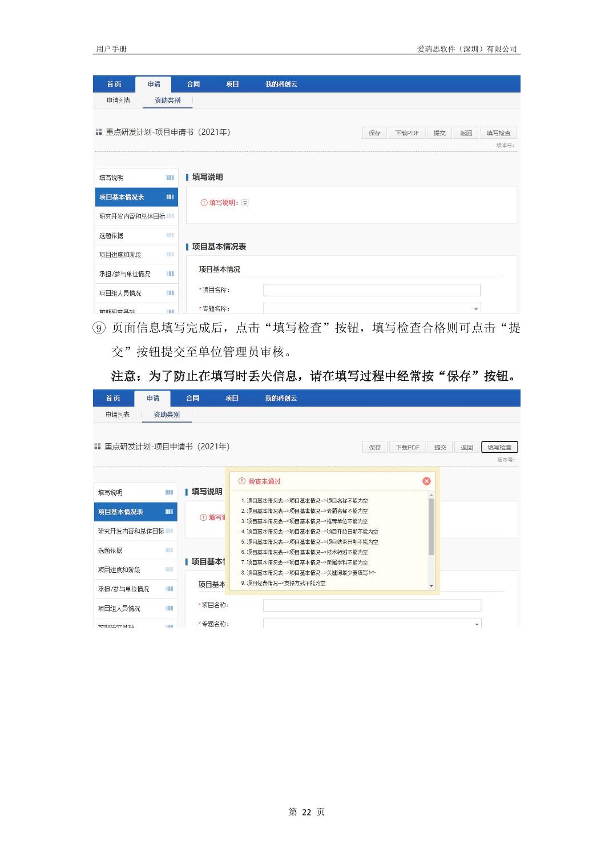This screenshot has width=613, height=868.
Task: Click the 下载PDF button in lower screenshot
Action: pos(408,447)
